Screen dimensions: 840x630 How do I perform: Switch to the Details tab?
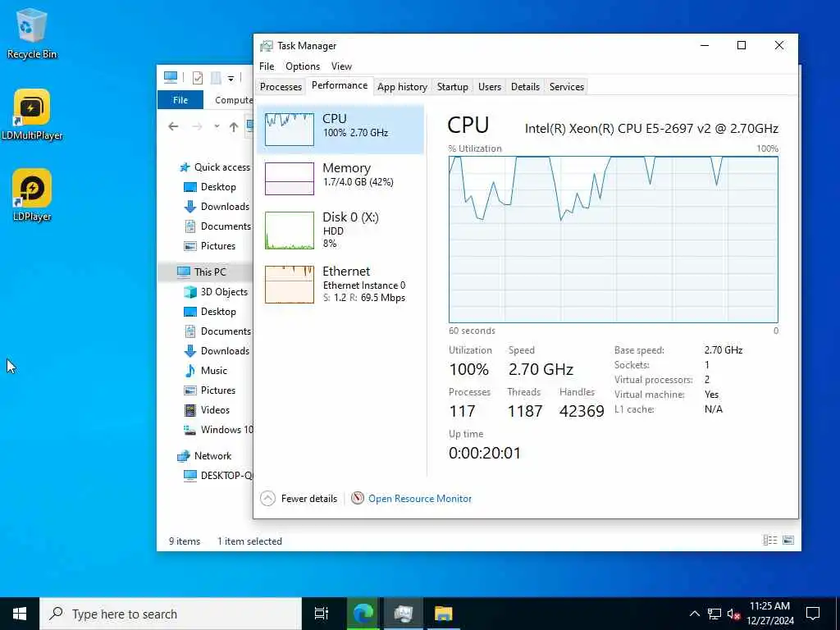click(525, 87)
